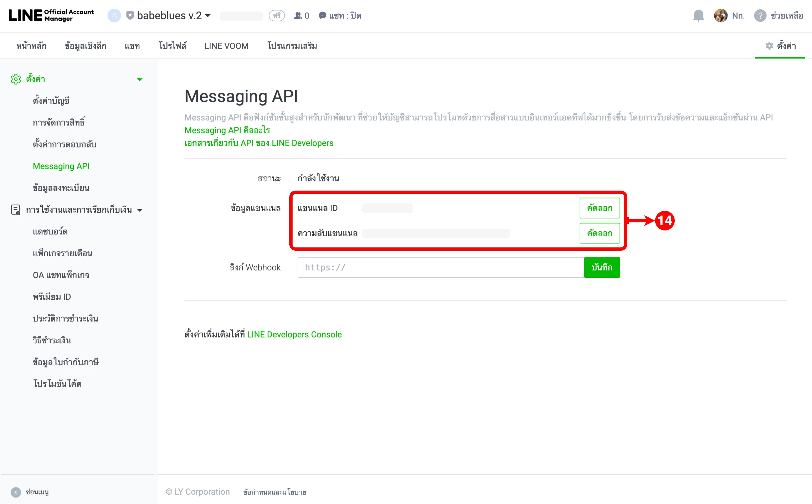The height and width of the screenshot is (504, 812).
Task: Open the notifications bell icon
Action: tap(698, 16)
